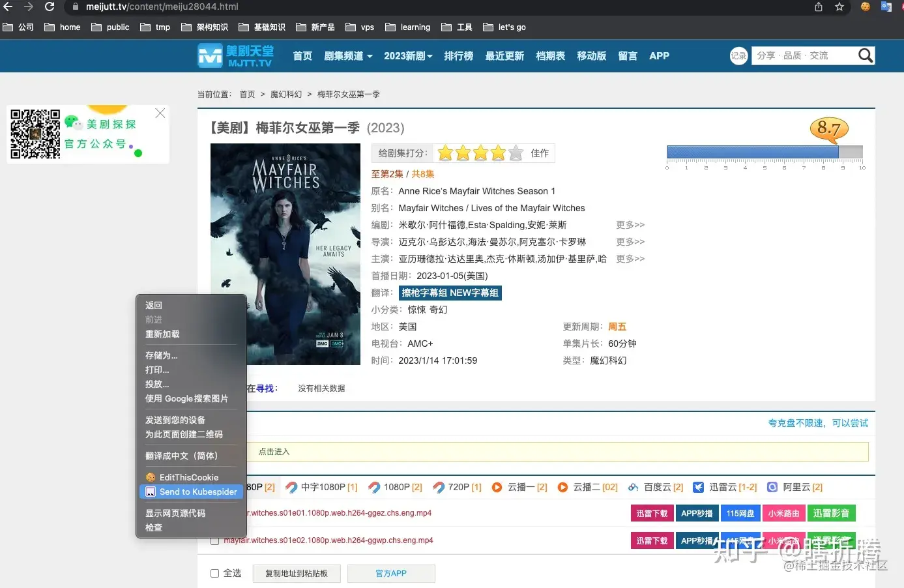
Task: Click 迅雷下载 for s01e01 episode
Action: [x=652, y=513]
